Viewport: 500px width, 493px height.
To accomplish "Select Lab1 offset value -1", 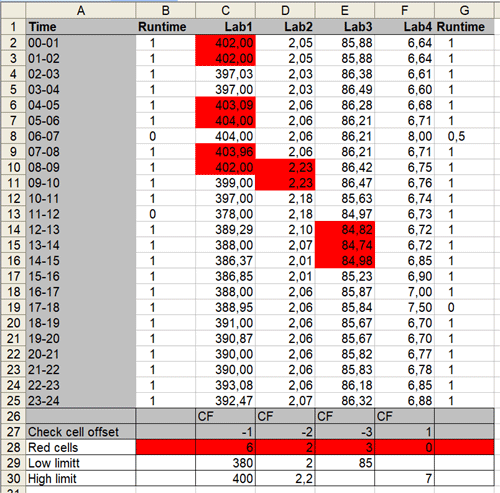I will click(x=225, y=432).
